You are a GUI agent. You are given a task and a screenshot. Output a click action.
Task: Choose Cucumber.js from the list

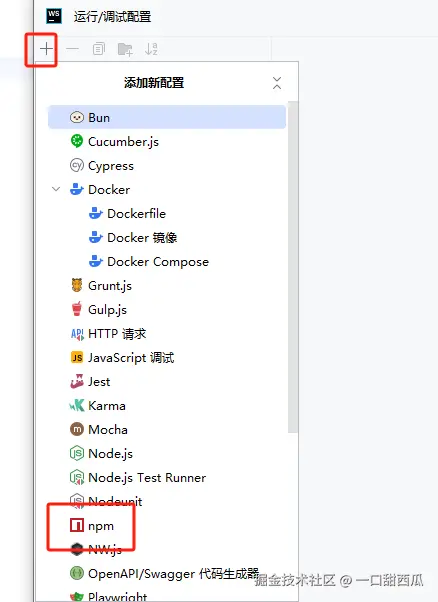[x=167, y=142]
